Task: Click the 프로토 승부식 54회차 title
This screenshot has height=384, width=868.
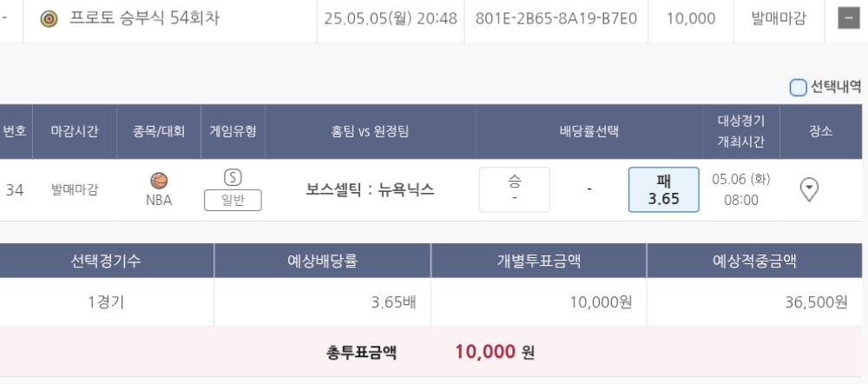Action: 144,18
